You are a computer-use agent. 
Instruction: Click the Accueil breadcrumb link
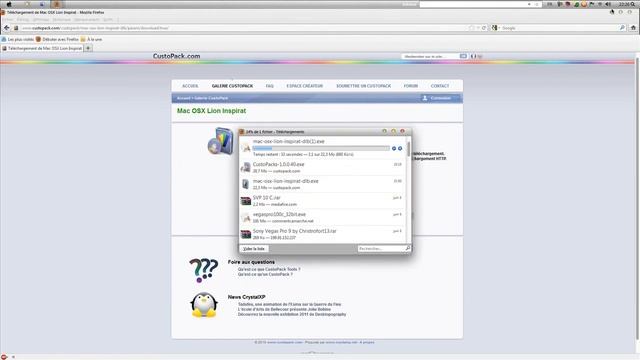coord(183,98)
